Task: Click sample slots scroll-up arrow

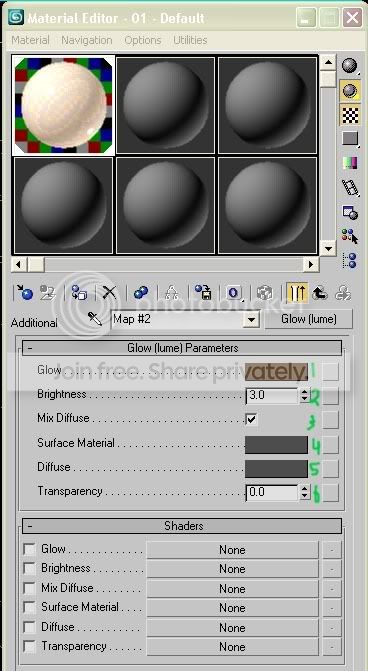Action: pos(328,63)
